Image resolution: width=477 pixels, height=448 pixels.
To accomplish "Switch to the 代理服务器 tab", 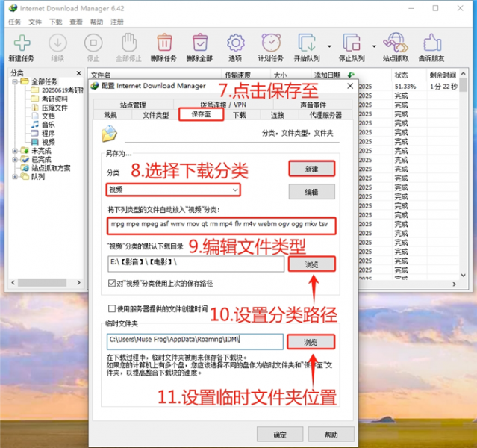I will [x=325, y=115].
